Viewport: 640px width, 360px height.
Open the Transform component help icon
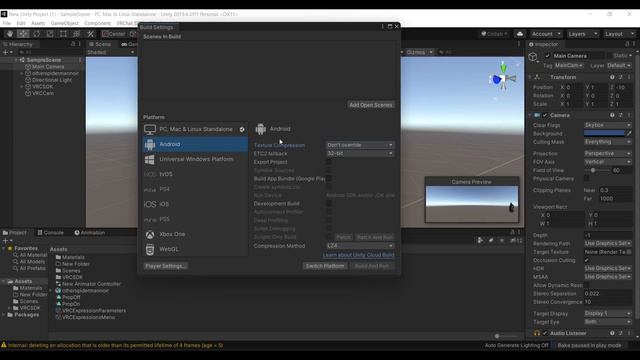click(612, 77)
